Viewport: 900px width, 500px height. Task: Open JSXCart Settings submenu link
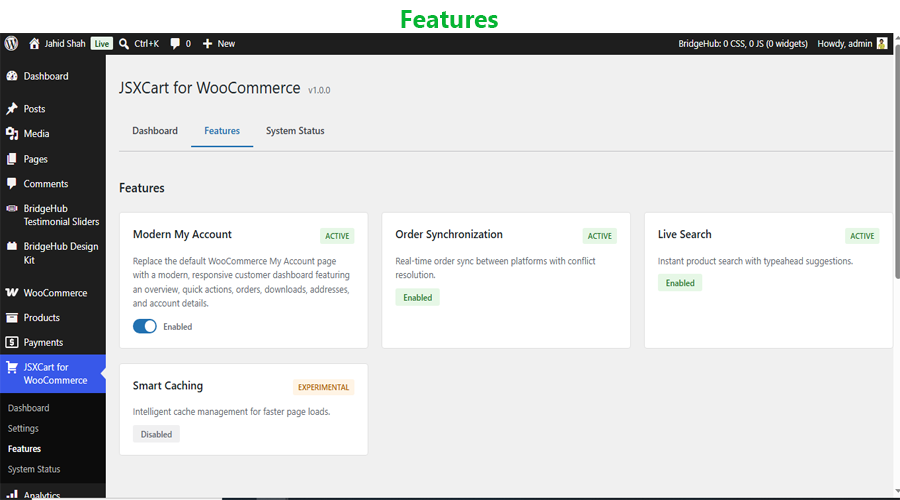(24, 429)
